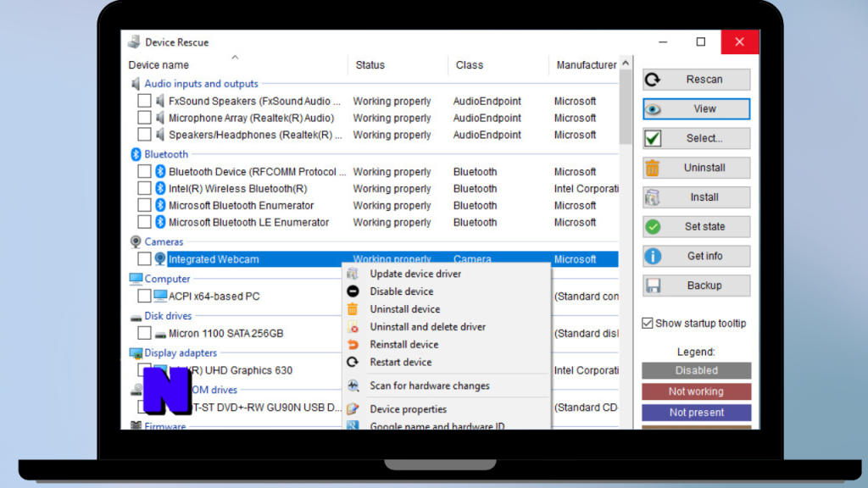Collapse the Audio inputs and outputs group
Viewport: 868px width, 488px height.
pyautogui.click(x=201, y=84)
